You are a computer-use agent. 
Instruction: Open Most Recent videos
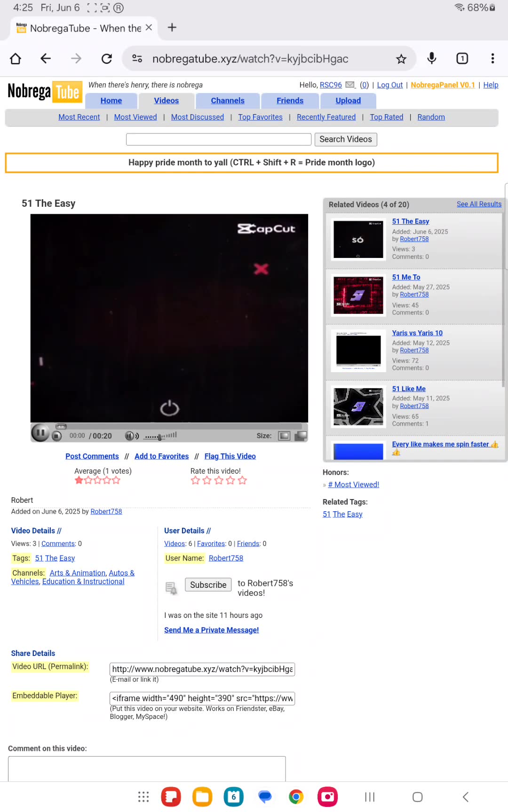click(79, 117)
